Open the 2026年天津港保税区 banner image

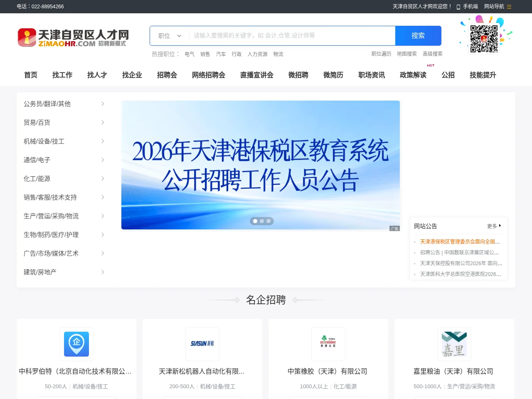[x=261, y=165]
